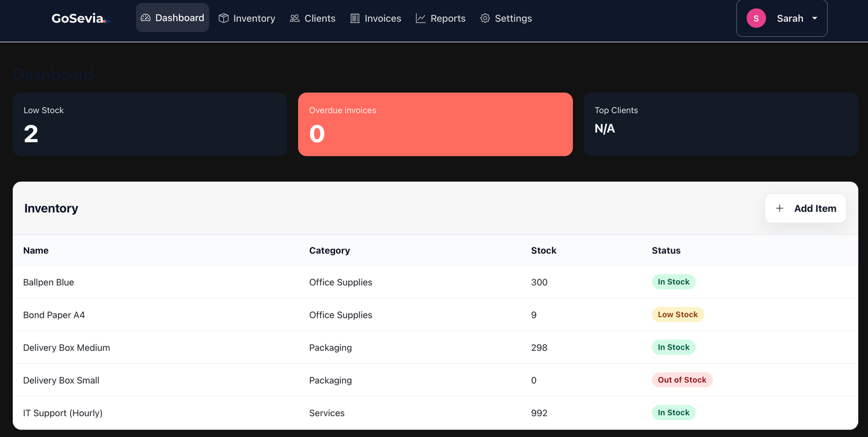
Task: Click the Settings gear icon
Action: [485, 19]
